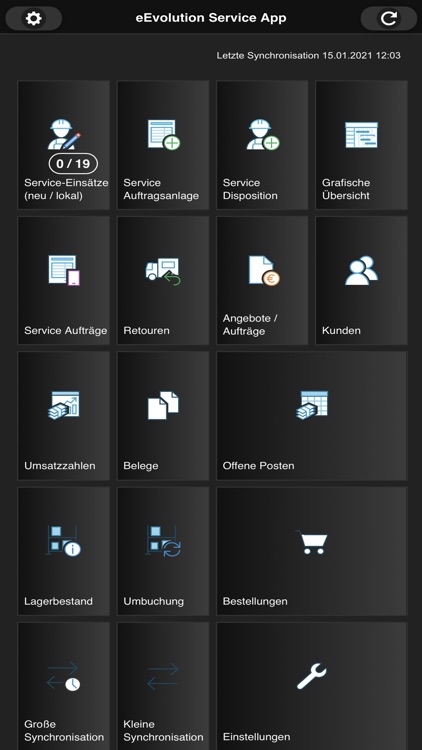Open Service Aufträge icon
Viewport: 422px width, 750px height.
pos(64,270)
